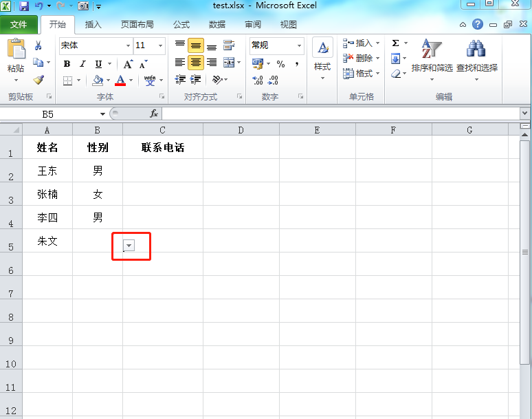Toggle align text right
The height and width of the screenshot is (419, 532).
tap(212, 62)
